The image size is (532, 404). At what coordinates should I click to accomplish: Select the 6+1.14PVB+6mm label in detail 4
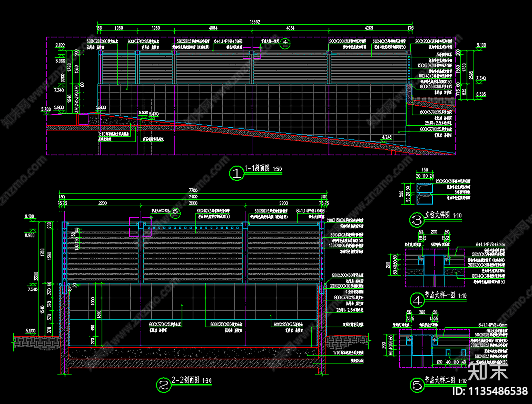click(x=490, y=244)
